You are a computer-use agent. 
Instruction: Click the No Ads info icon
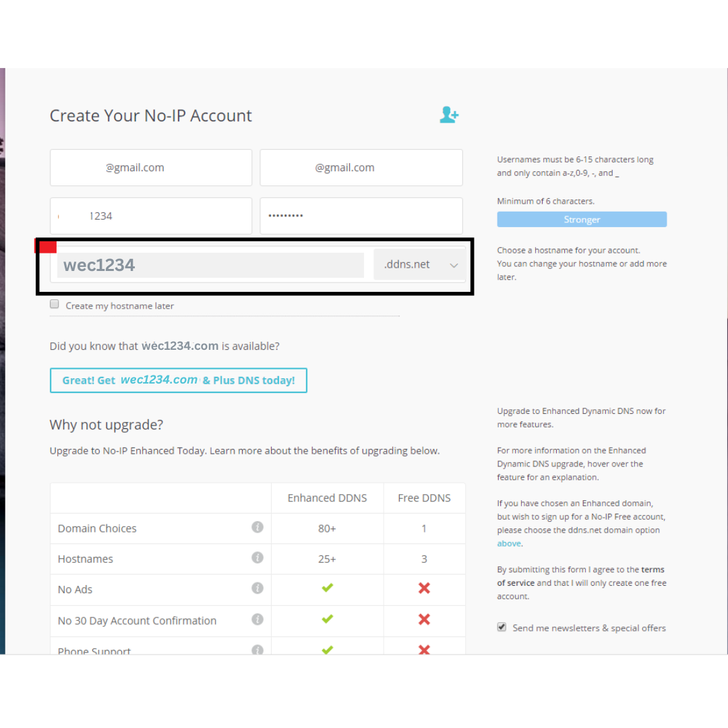[257, 588]
